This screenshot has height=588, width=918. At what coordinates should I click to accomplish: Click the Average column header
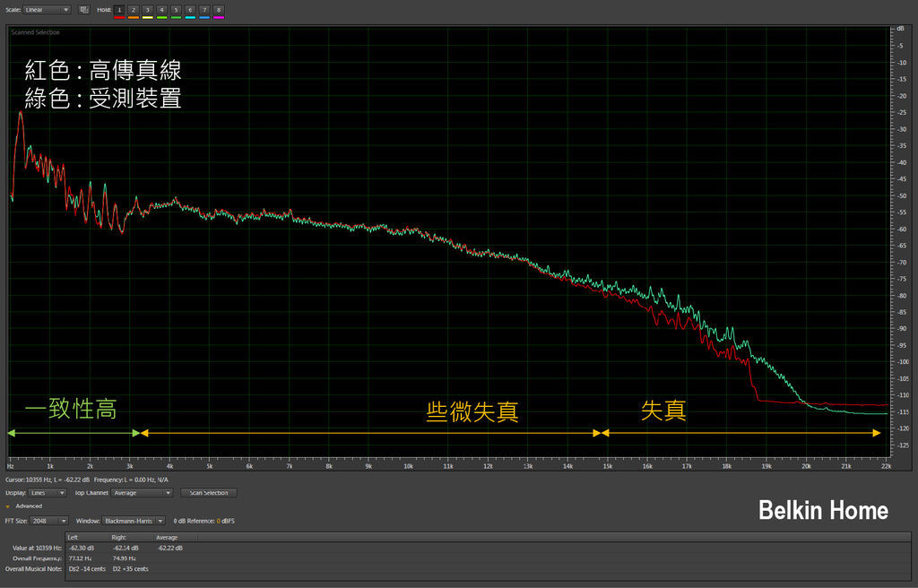pos(169,537)
